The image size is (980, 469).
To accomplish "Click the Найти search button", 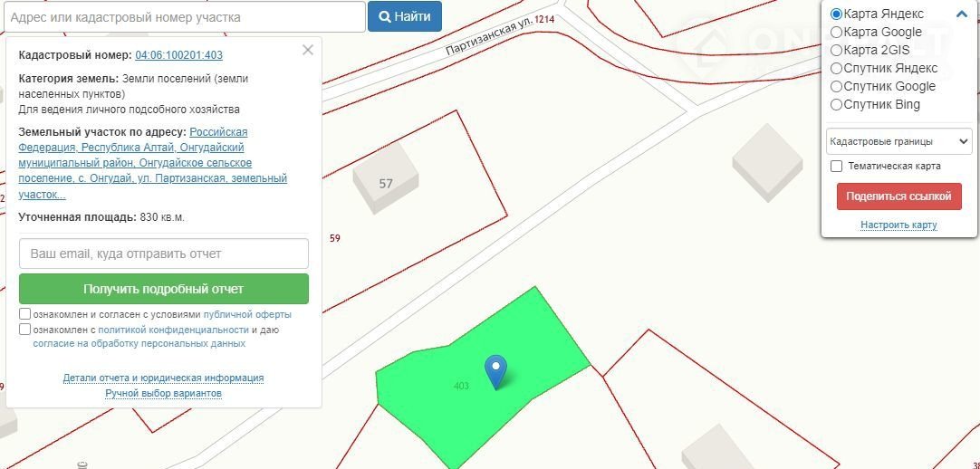I will [404, 16].
